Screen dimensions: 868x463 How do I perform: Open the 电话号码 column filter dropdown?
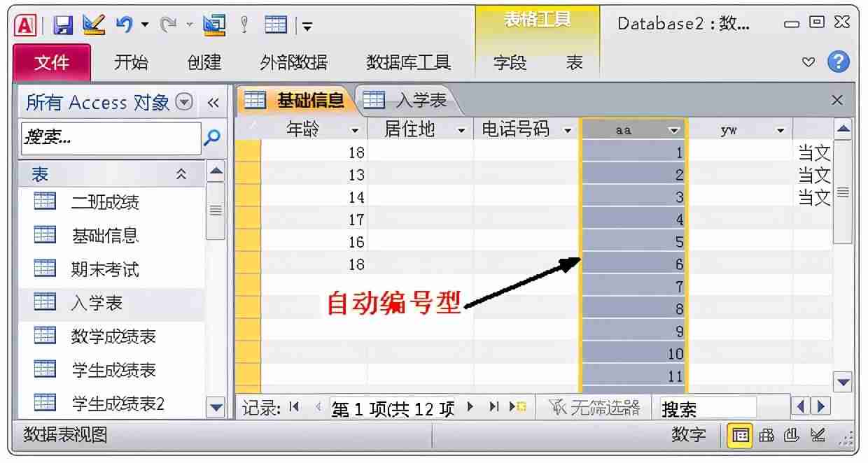click(568, 131)
